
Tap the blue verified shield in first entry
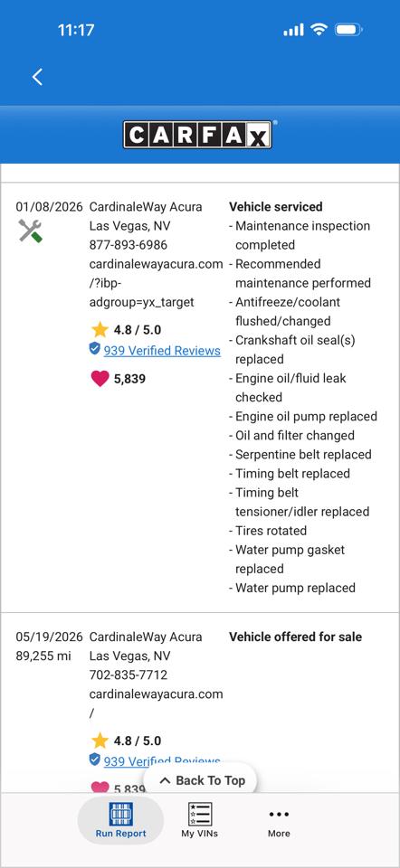[x=95, y=348]
